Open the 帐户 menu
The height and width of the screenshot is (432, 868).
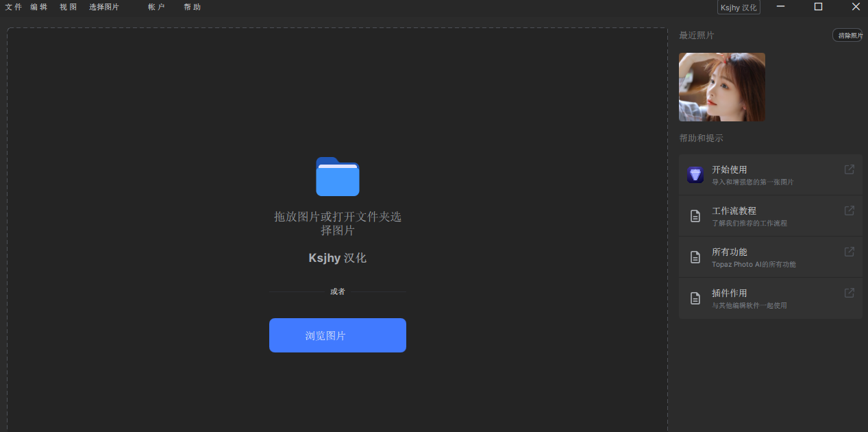156,7
